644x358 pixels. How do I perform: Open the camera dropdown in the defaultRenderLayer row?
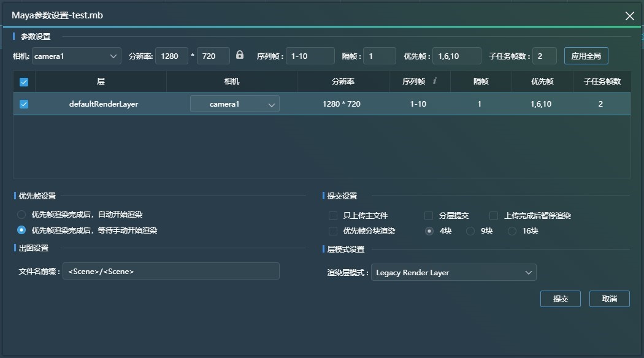[235, 104]
